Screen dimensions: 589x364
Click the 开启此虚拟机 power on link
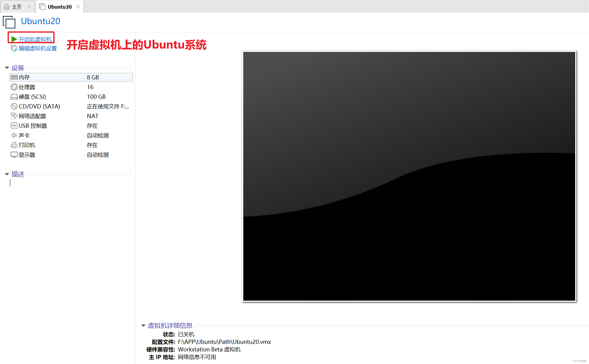pyautogui.click(x=35, y=39)
